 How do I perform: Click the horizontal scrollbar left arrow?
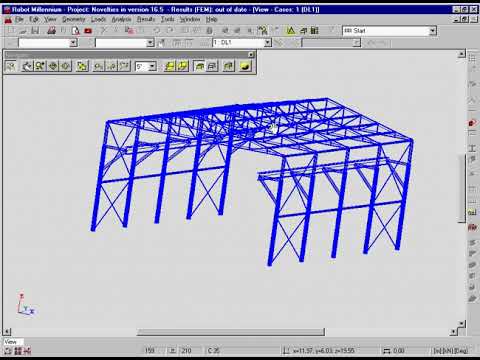(7, 332)
